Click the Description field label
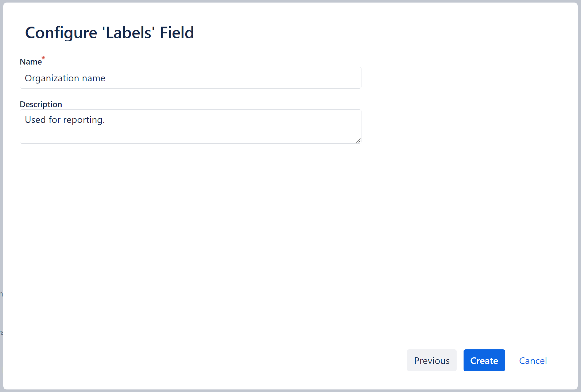The image size is (581, 392). tap(41, 104)
